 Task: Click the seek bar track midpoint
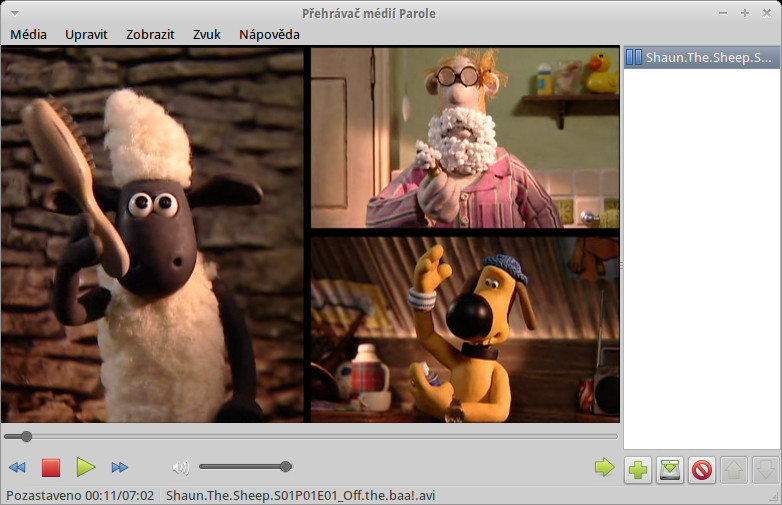click(x=311, y=437)
